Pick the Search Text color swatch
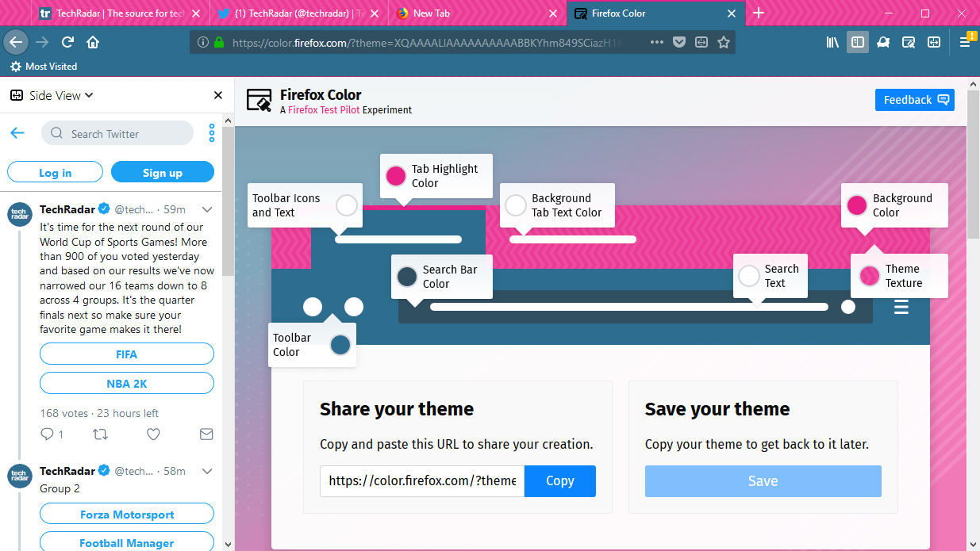The image size is (980, 551). (x=749, y=276)
